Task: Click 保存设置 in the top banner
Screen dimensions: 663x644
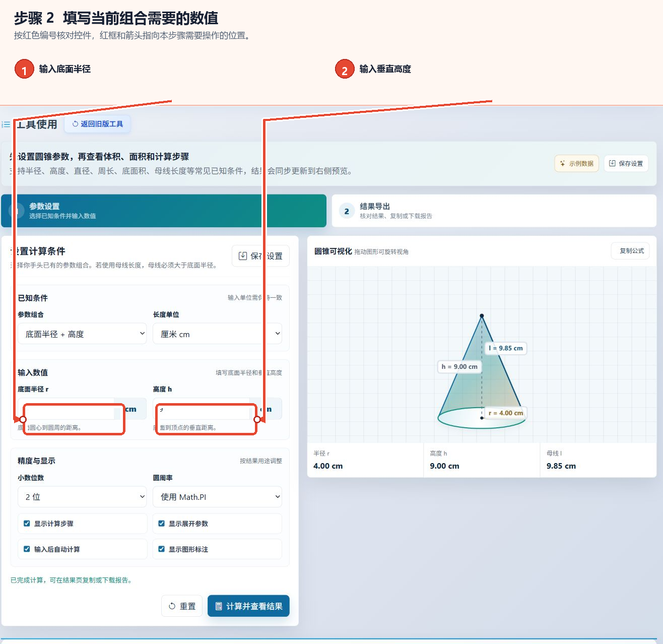Action: point(626,163)
